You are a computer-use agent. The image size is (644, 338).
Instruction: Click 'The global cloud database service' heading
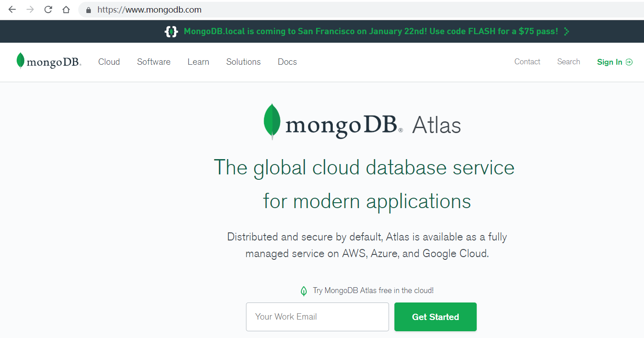(364, 168)
